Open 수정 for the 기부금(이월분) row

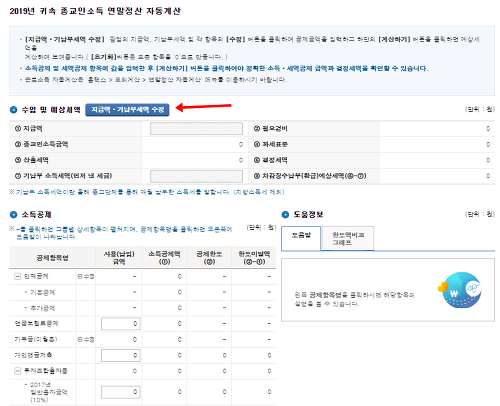[x=86, y=339]
